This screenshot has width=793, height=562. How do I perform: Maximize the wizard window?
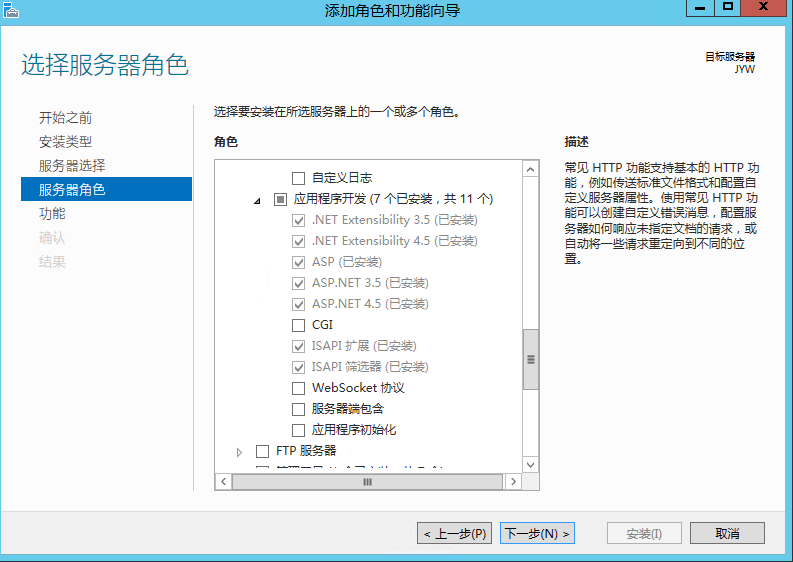coord(728,8)
